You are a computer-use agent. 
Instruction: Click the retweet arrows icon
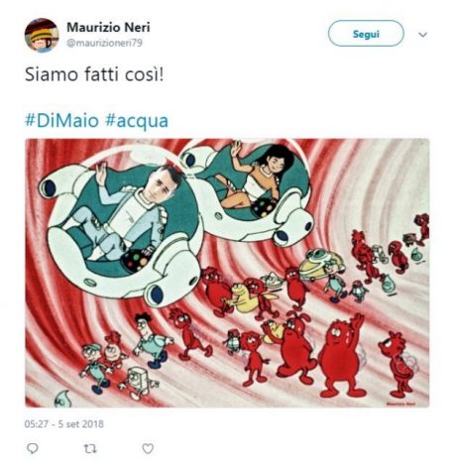pos(90,449)
